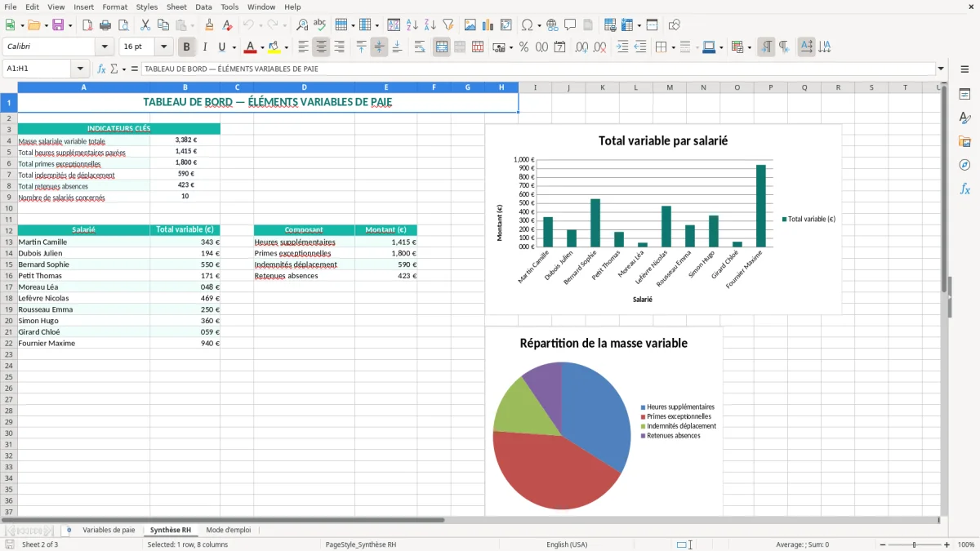Sort descending Z to A
Image resolution: width=980 pixels, height=551 pixels.
click(x=430, y=25)
